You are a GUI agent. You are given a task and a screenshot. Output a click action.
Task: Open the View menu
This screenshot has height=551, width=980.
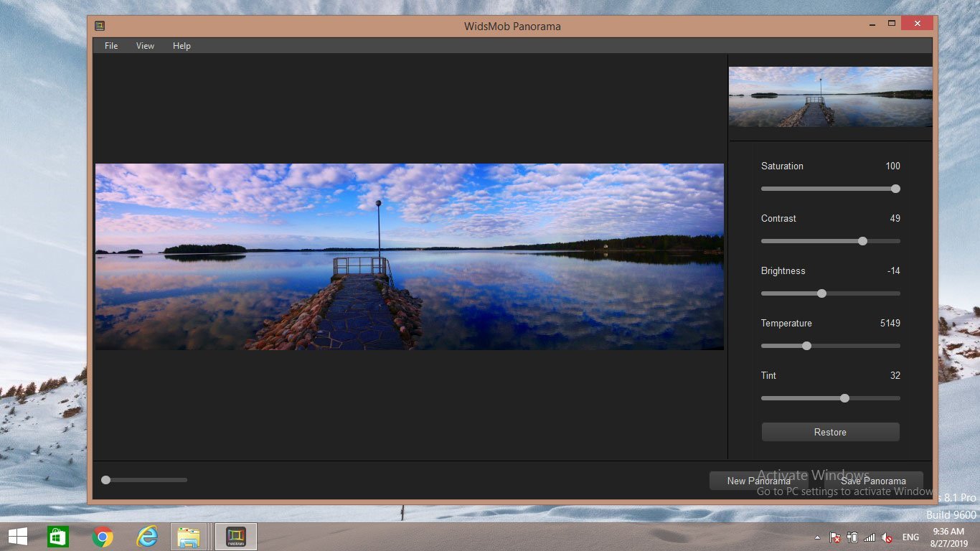(145, 46)
